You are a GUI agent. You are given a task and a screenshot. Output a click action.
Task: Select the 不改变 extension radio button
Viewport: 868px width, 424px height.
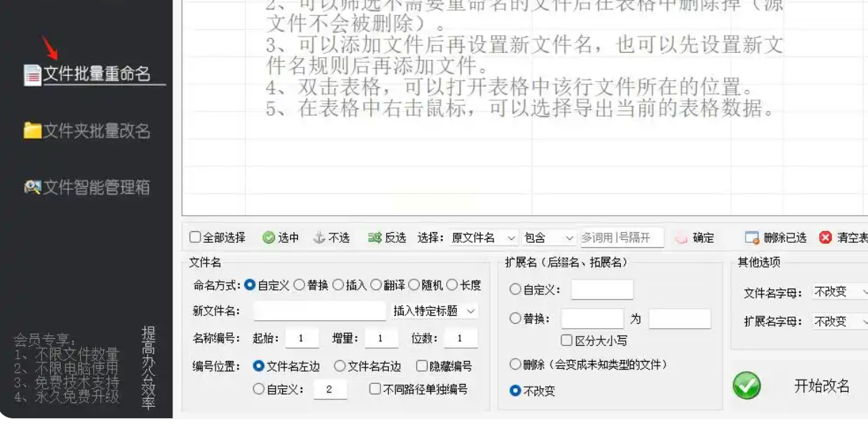pyautogui.click(x=516, y=391)
